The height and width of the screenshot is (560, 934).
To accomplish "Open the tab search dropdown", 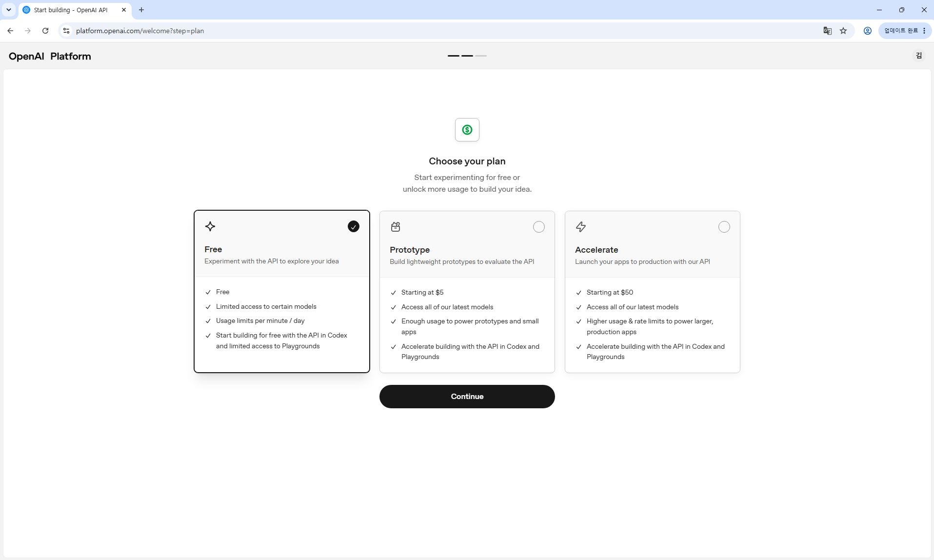I will pos(9,10).
